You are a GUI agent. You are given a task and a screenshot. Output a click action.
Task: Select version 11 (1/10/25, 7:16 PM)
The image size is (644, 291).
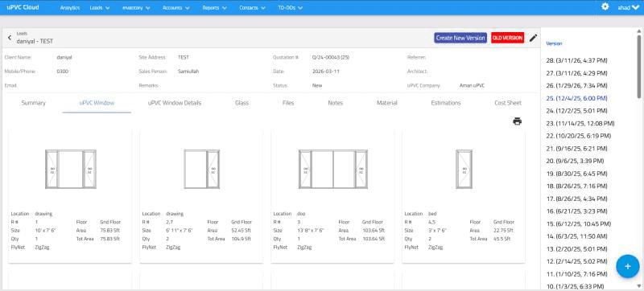coord(576,274)
